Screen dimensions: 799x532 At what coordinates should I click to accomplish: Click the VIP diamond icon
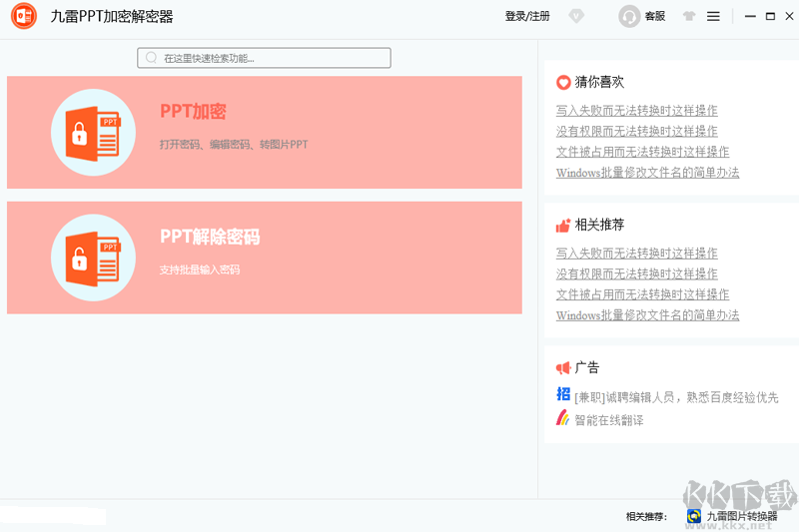(576, 16)
